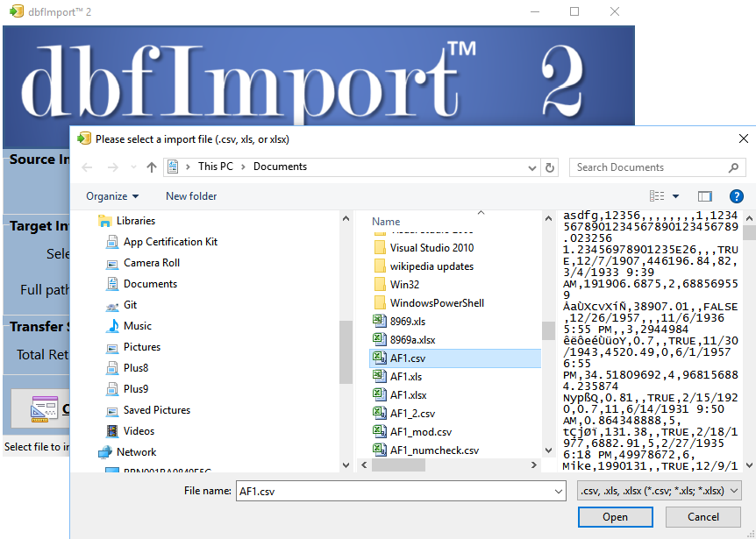Select the Plus8 library
Viewport: 756px width, 539px height.
136,367
